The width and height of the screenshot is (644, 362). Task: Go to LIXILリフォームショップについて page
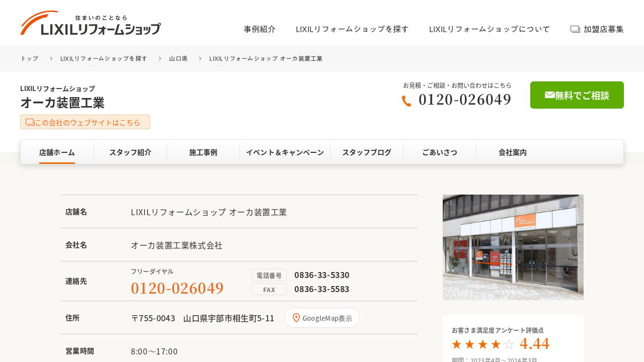pyautogui.click(x=489, y=29)
